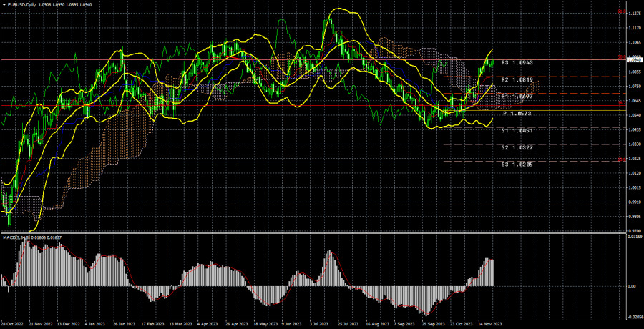Select the R3 1.0943 pivot label

[515, 63]
